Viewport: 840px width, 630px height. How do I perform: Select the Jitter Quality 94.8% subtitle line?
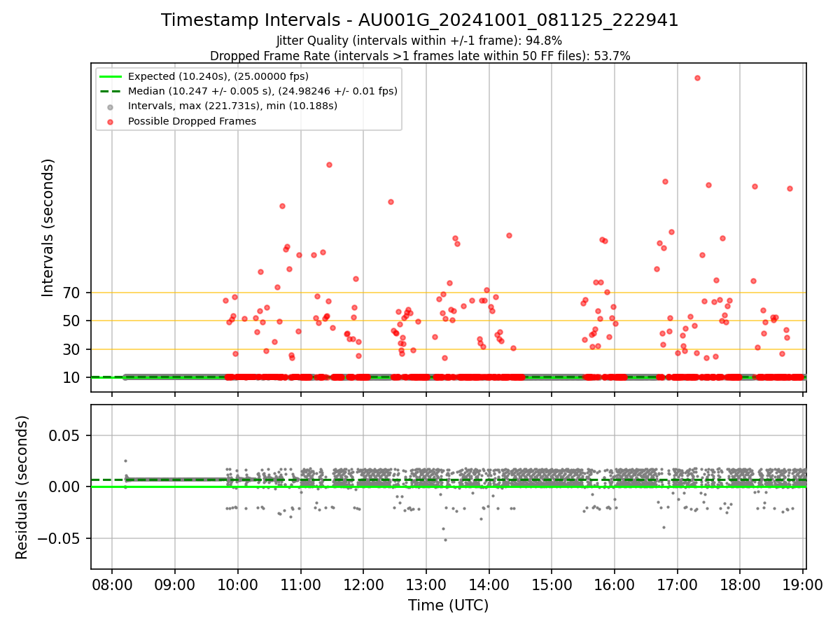419,41
